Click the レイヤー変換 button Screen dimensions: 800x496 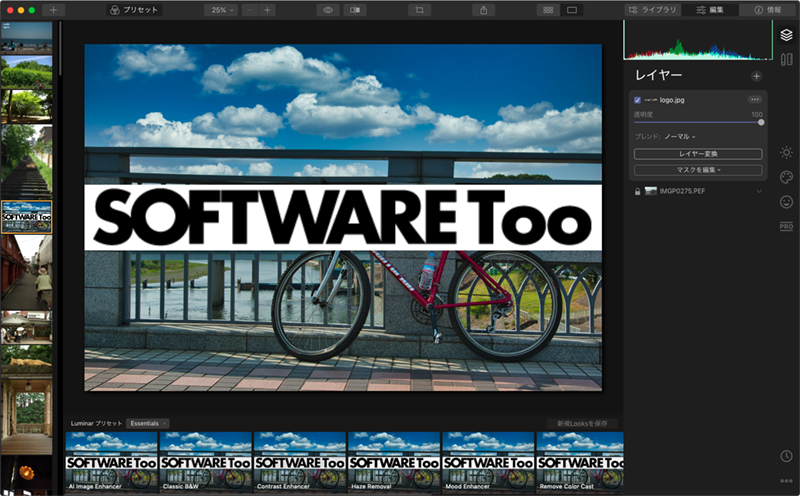click(698, 154)
